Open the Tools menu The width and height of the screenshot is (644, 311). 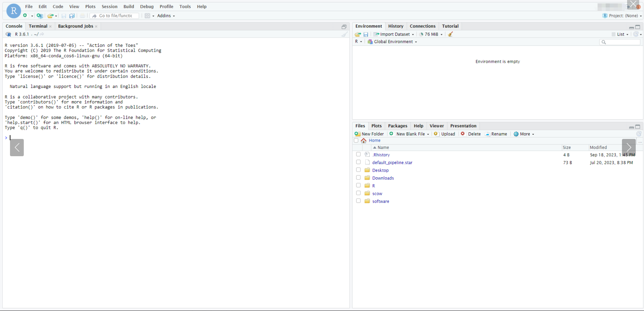(185, 7)
